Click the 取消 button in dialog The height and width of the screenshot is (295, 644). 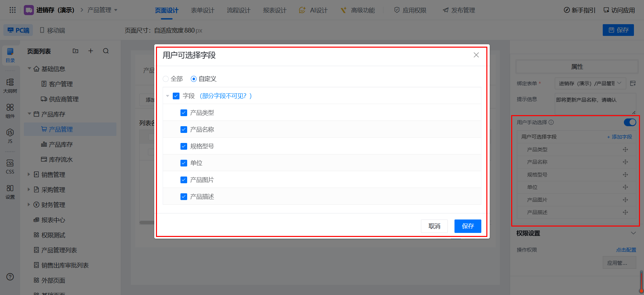point(434,226)
